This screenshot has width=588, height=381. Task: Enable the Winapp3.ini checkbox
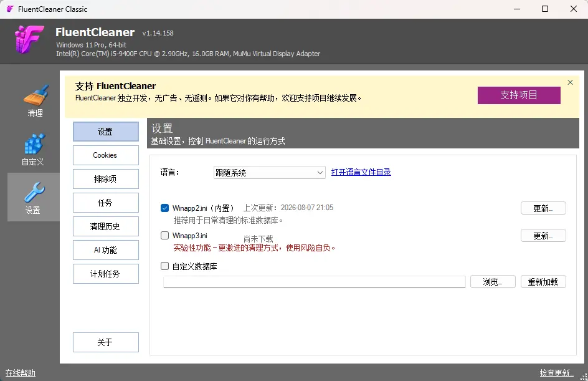(x=164, y=235)
